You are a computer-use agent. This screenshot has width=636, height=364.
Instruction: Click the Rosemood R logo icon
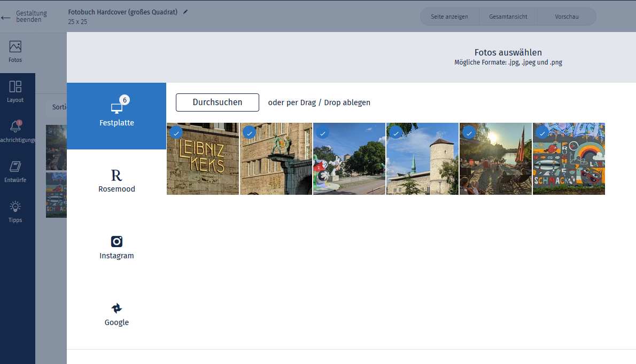tap(117, 175)
